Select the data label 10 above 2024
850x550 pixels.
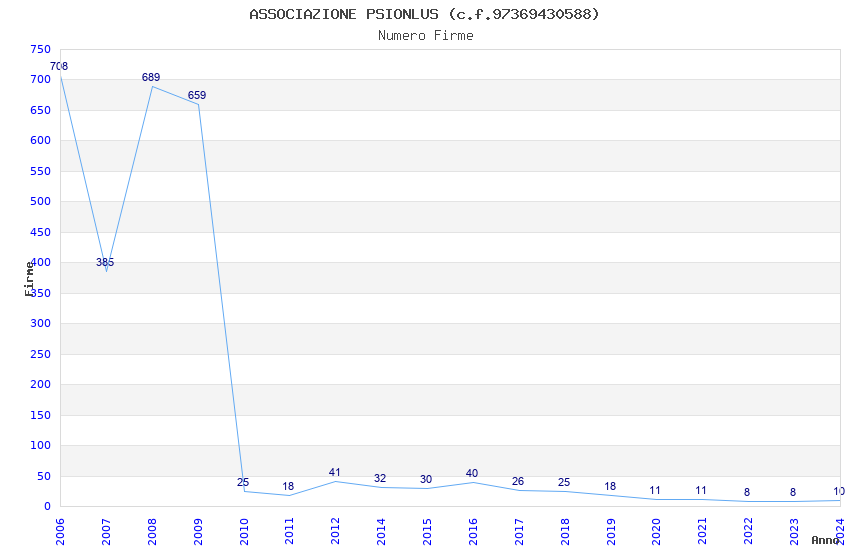pos(839,491)
